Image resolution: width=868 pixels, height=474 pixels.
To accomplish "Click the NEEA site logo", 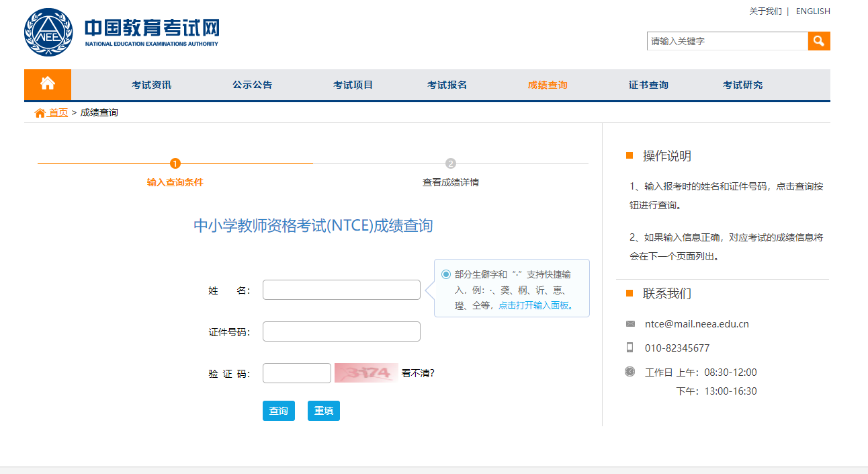I will (x=122, y=32).
